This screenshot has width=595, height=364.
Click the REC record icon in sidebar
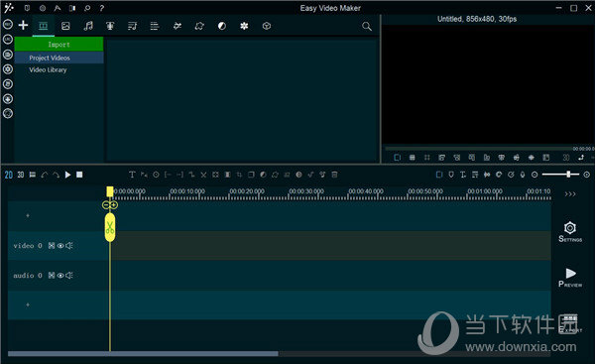point(8,24)
